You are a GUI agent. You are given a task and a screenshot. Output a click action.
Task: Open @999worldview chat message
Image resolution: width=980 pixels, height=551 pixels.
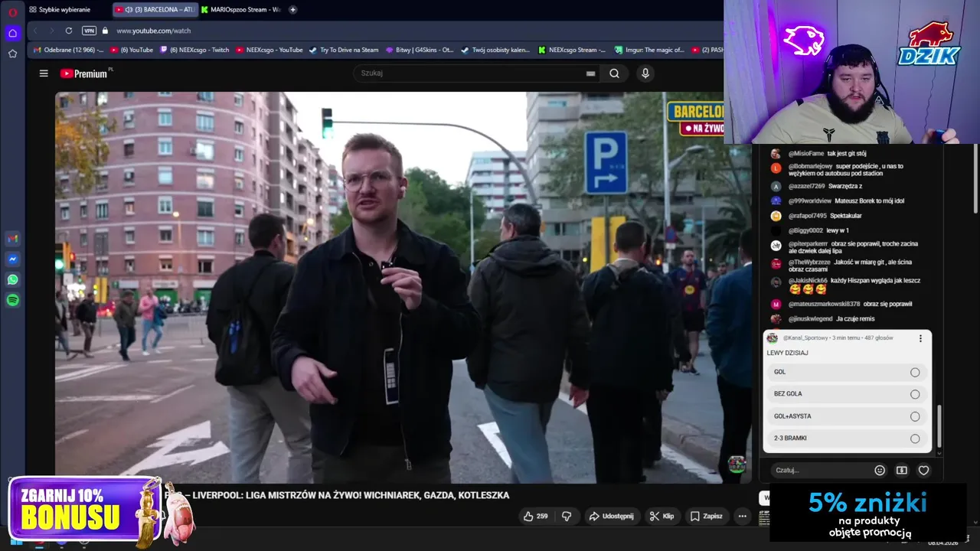(x=839, y=201)
